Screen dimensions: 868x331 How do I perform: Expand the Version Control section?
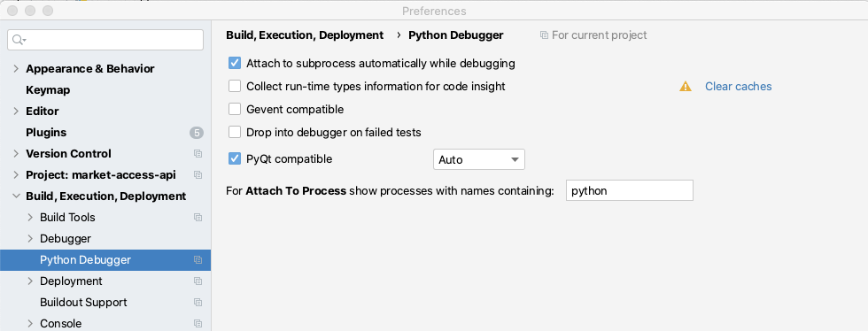(16, 154)
